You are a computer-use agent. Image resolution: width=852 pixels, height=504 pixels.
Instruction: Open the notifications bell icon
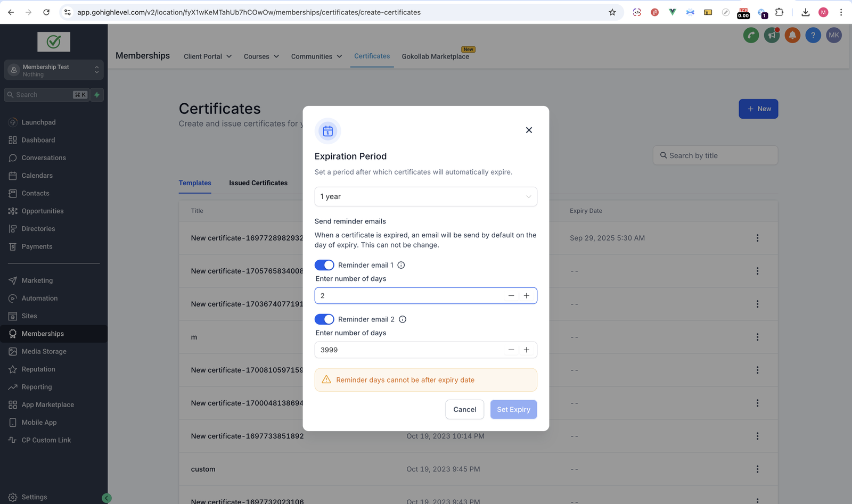click(x=792, y=36)
